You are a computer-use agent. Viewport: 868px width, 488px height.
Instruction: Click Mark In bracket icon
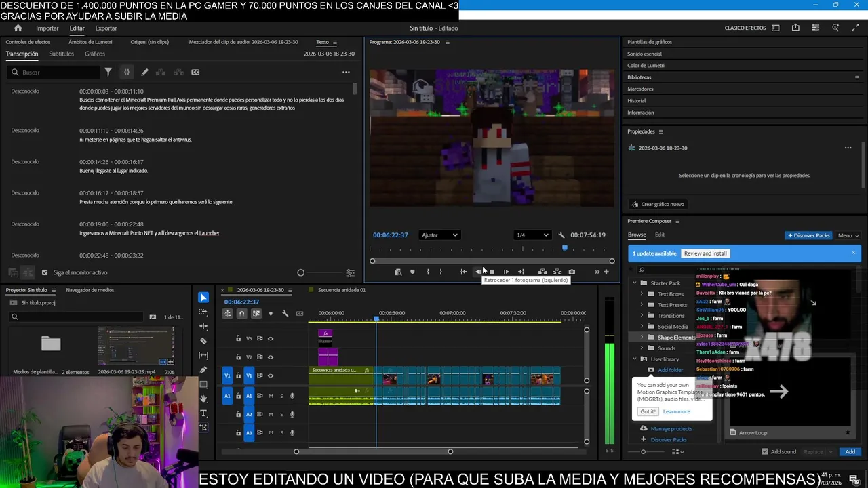point(428,272)
